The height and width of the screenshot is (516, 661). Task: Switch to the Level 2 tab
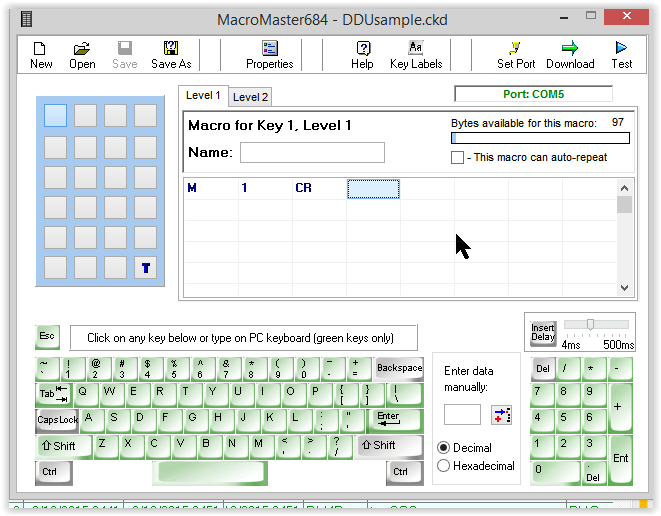tap(250, 97)
